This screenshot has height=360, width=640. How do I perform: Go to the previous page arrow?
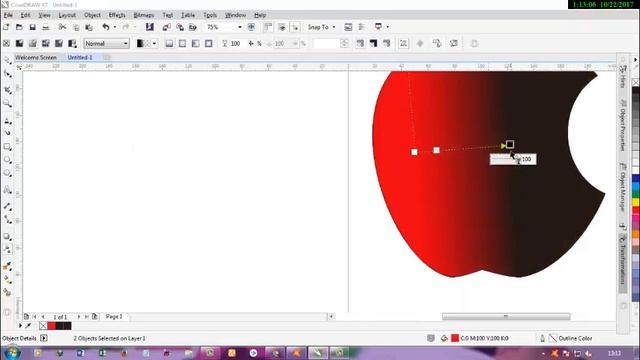[43, 317]
